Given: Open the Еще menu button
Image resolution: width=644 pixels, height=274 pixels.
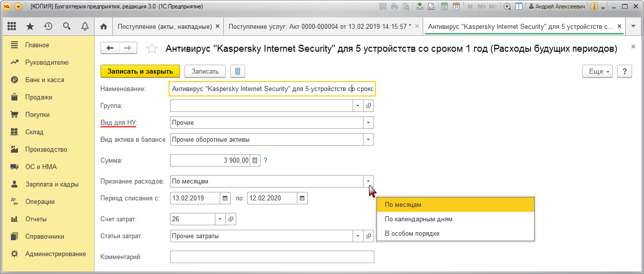Looking at the screenshot, I should click(x=598, y=71).
